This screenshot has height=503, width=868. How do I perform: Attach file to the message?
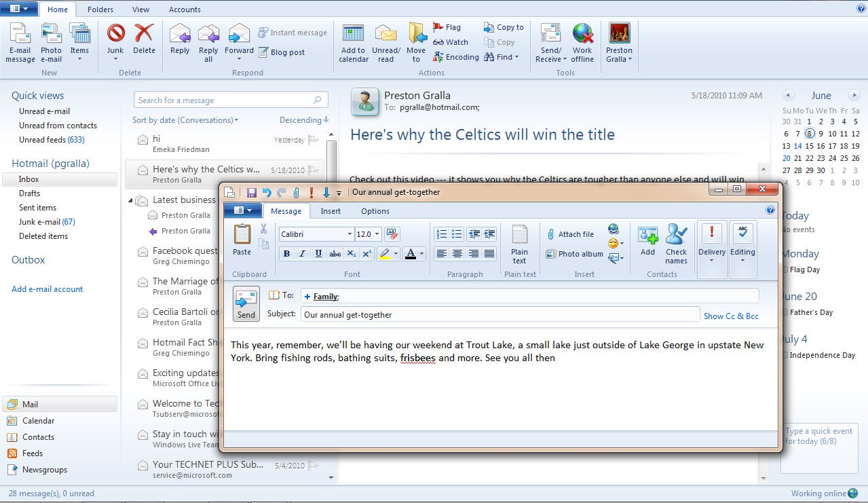570,234
